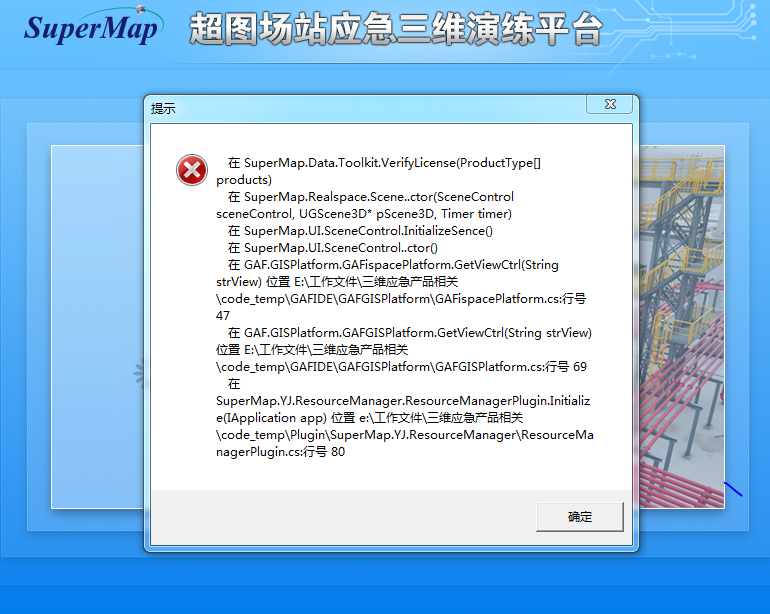This screenshot has height=614, width=770.
Task: Click the GAFispacePlatform.cs:行号 line
Action: [401, 299]
